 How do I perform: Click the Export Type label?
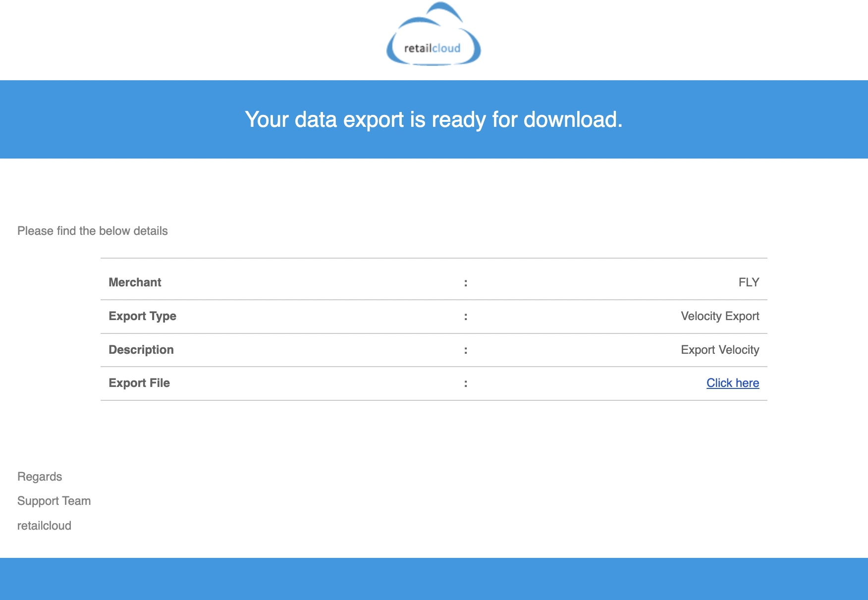(x=143, y=316)
